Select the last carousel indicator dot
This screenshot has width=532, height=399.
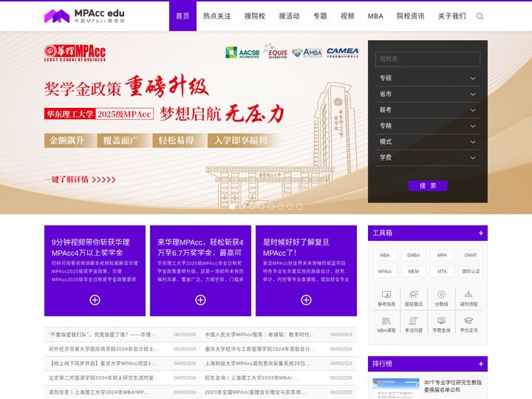299,206
